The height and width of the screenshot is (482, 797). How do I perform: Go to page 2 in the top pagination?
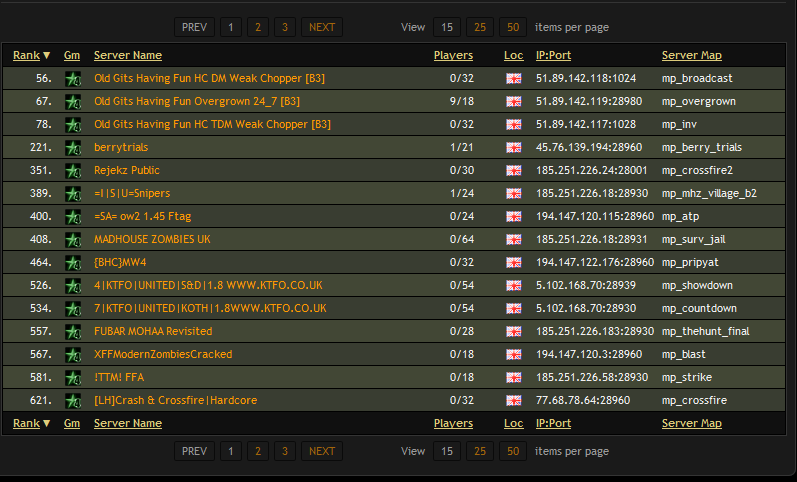[258, 27]
